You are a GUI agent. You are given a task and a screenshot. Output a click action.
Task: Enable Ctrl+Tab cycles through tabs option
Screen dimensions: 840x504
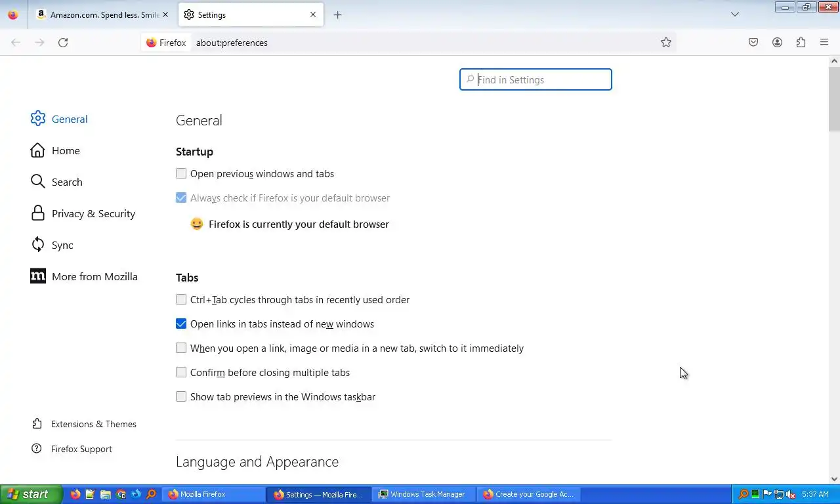[x=181, y=299]
